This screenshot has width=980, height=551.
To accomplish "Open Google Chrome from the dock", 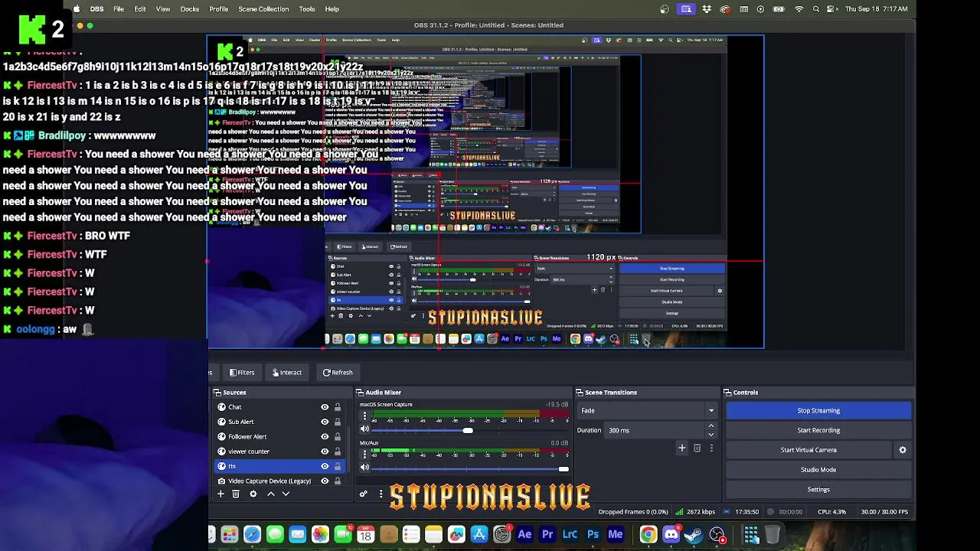I will pyautogui.click(x=648, y=534).
